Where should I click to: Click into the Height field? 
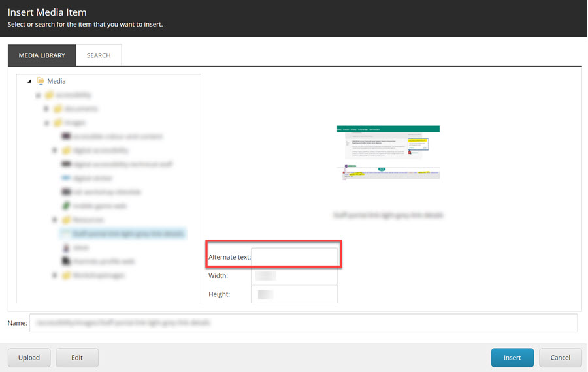pos(294,294)
